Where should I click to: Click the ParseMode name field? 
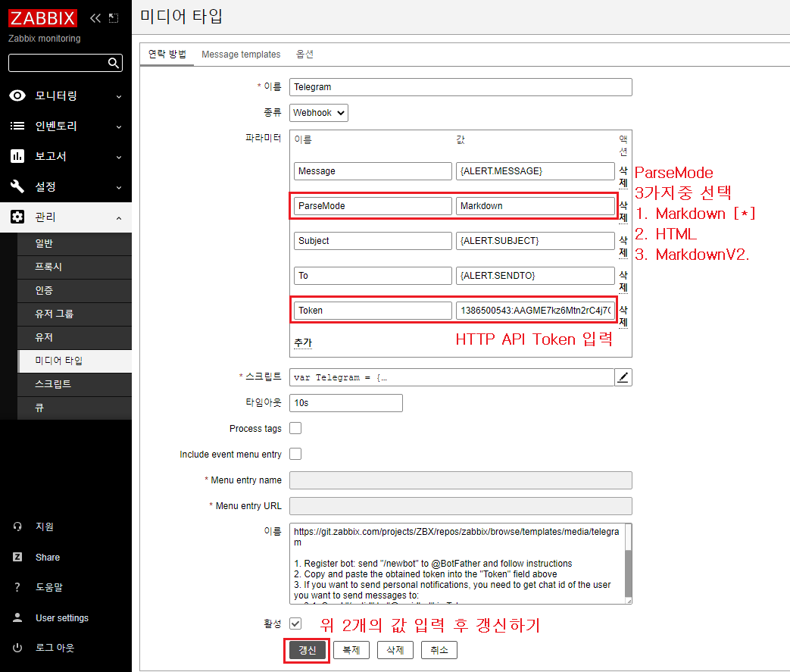tap(373, 206)
